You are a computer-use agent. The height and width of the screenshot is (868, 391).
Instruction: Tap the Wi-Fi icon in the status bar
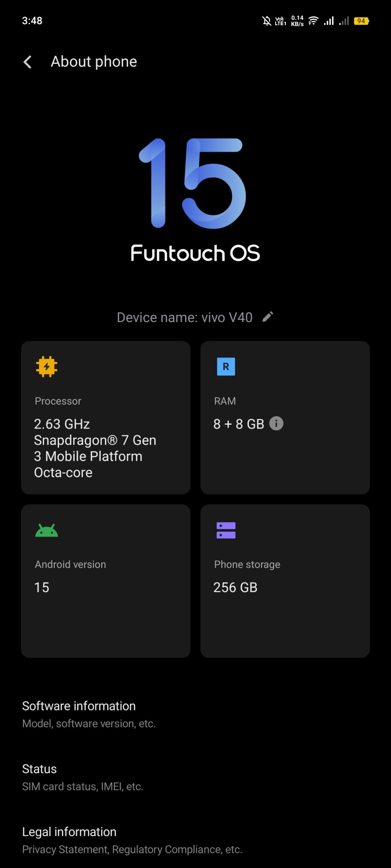click(312, 21)
